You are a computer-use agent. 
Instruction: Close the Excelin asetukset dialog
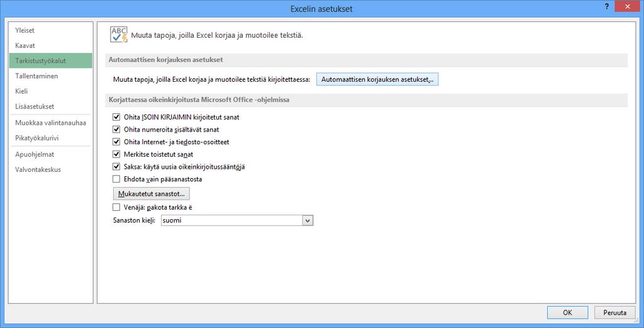click(x=627, y=6)
